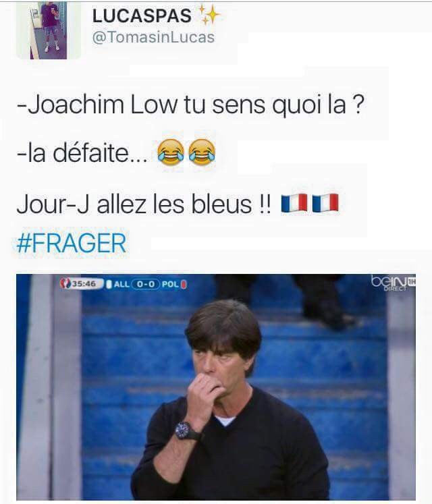
Task: Click the first French flag emoji
Action: (x=294, y=203)
